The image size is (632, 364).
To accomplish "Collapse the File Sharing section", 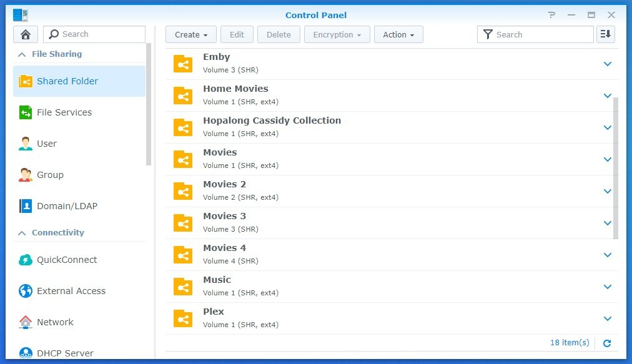I will (22, 54).
